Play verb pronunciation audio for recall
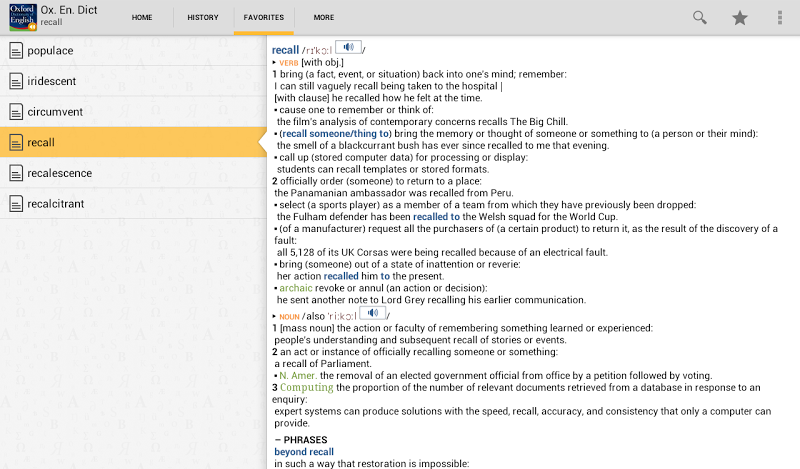The height and width of the screenshot is (469, 800). coord(348,47)
